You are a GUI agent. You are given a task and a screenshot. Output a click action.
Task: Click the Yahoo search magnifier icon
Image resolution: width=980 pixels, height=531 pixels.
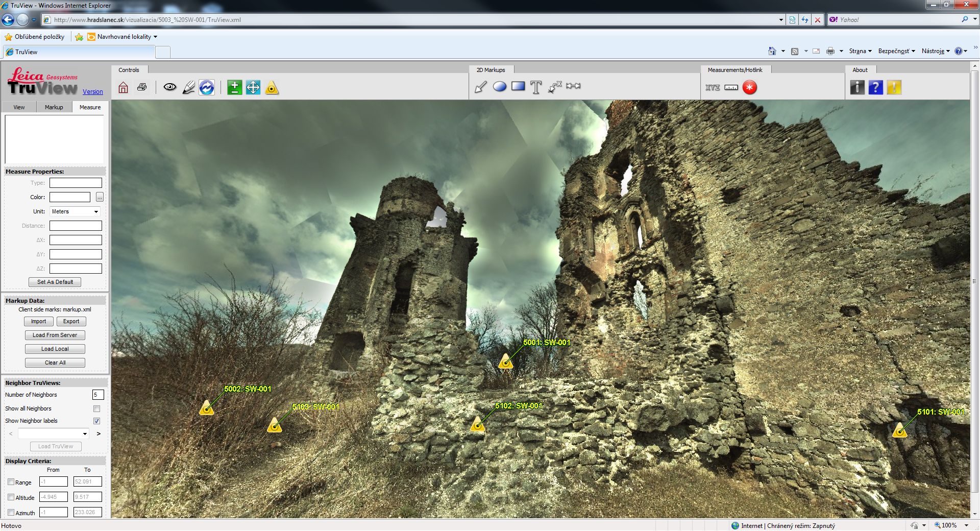pyautogui.click(x=965, y=19)
